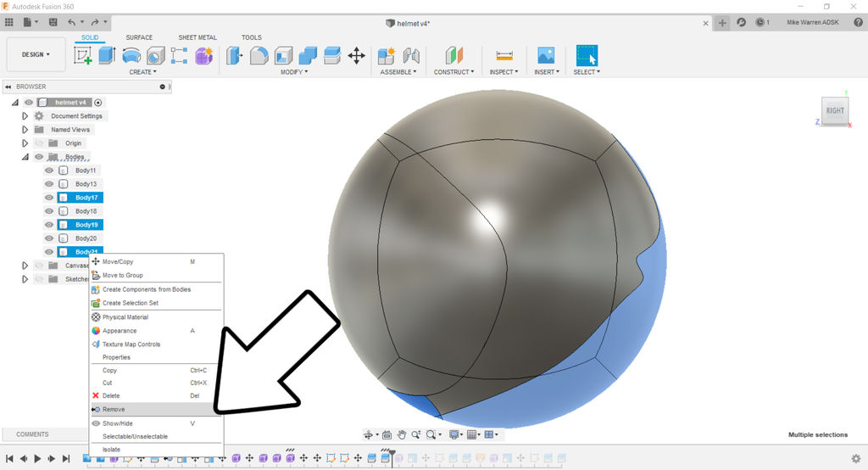Open the Mike Warren ADSK account menu

click(x=813, y=22)
